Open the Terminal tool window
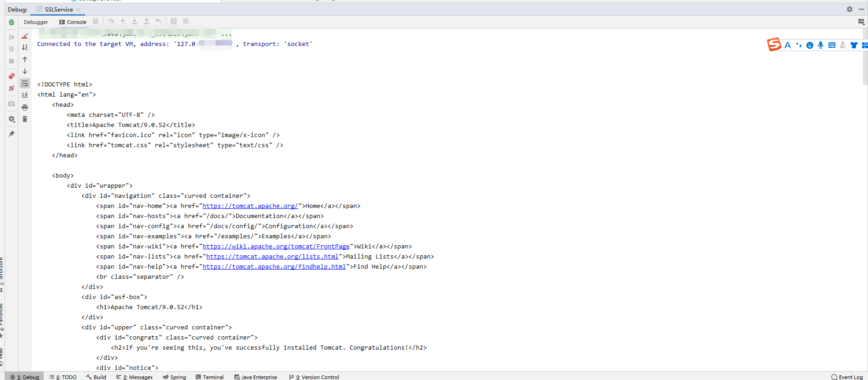 (x=210, y=377)
